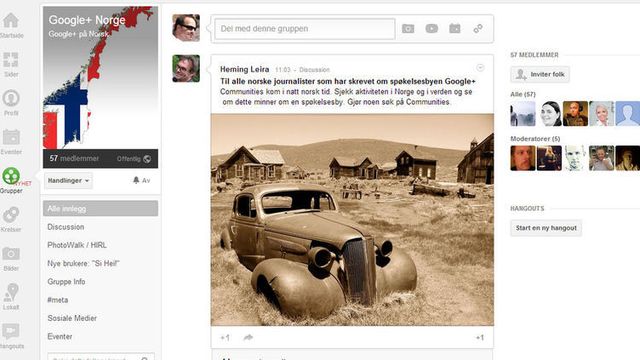This screenshot has height=360, width=640.
Task: Select the Discussion category
Action: (x=66, y=227)
